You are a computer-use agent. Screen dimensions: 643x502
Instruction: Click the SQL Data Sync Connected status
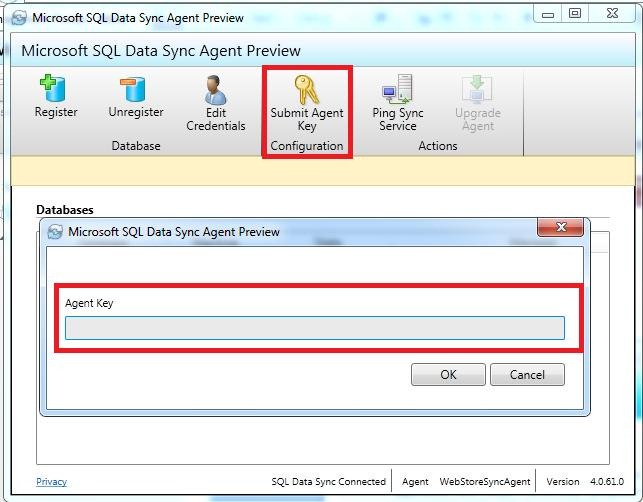coord(328,481)
